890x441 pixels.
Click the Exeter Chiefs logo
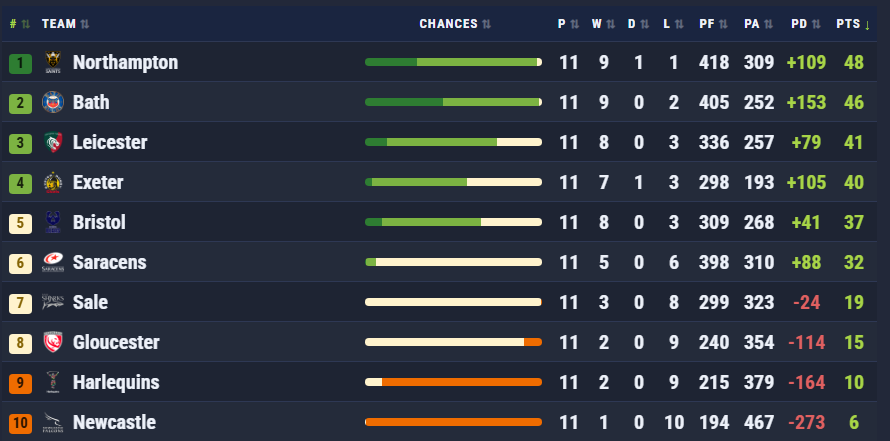(x=52, y=183)
